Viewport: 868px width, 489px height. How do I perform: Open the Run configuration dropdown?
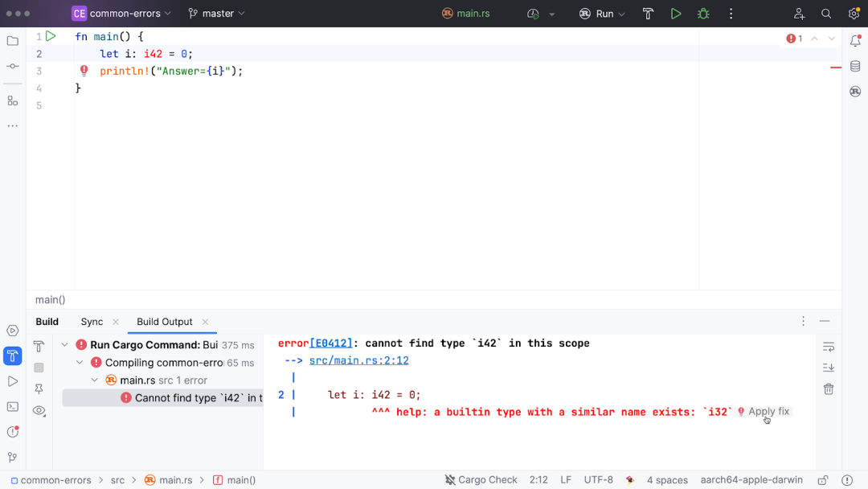tap(602, 14)
